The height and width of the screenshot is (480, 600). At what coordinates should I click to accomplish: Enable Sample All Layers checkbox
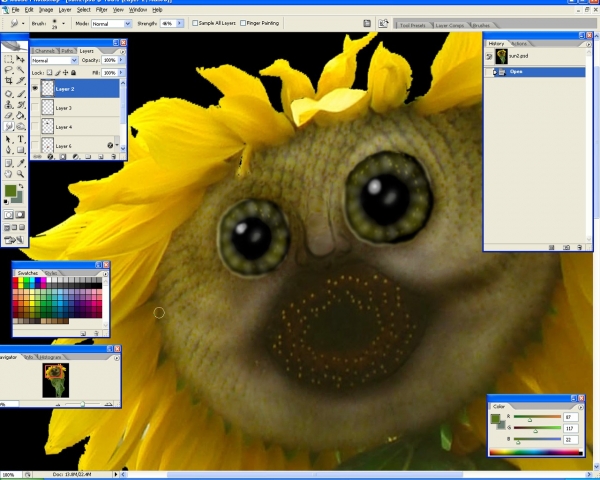click(195, 23)
